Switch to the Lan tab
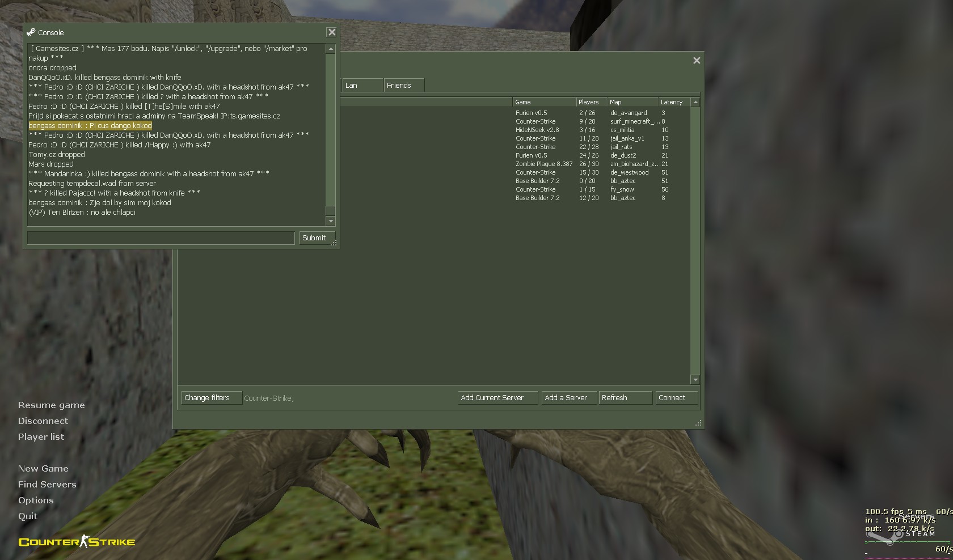Image resolution: width=953 pixels, height=560 pixels. [362, 85]
